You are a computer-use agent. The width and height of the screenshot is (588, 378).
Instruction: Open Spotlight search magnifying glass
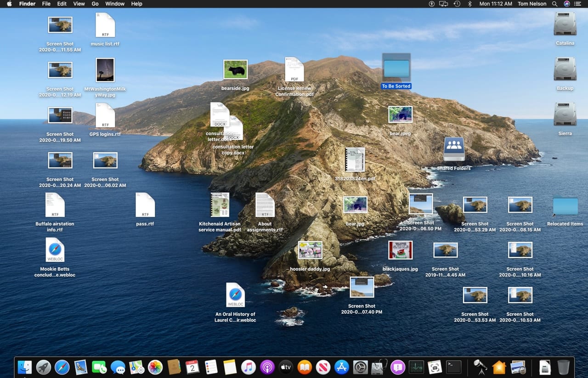pos(555,4)
